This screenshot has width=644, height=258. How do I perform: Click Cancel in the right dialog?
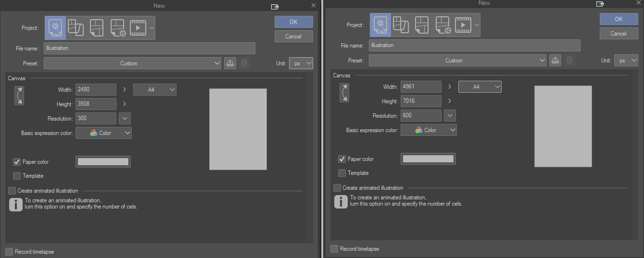point(619,34)
